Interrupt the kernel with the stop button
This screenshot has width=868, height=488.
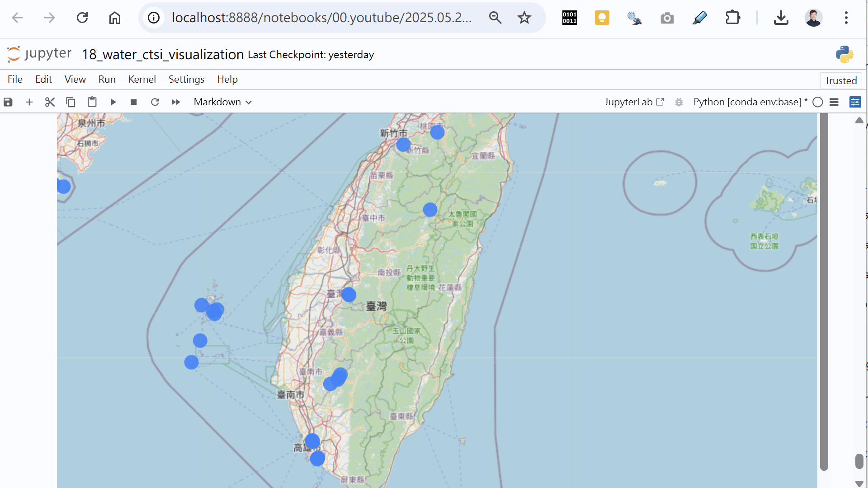coord(134,102)
